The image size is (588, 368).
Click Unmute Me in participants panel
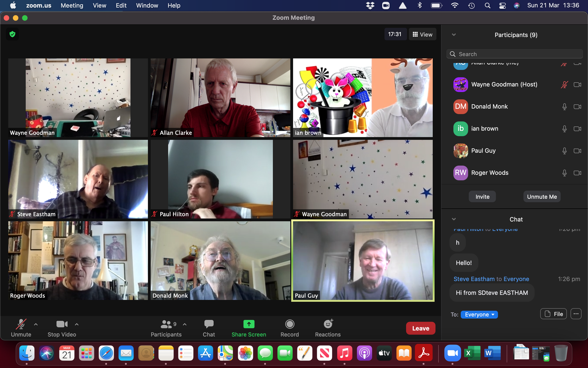click(x=542, y=197)
